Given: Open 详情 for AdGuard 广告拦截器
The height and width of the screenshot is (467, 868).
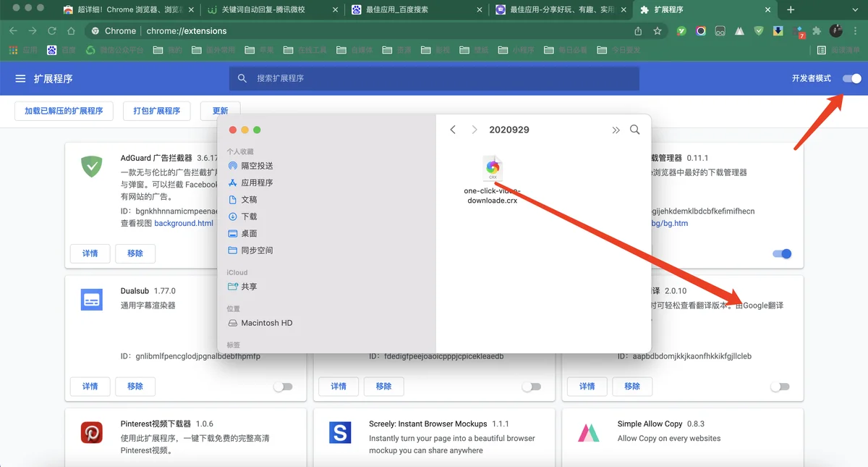Looking at the screenshot, I should (90, 253).
